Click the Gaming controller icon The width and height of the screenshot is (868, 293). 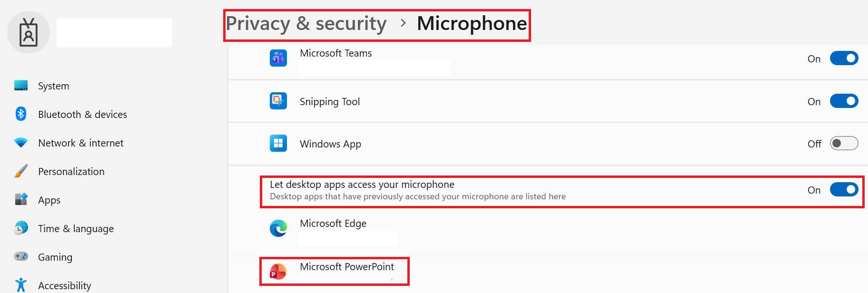pos(21,256)
